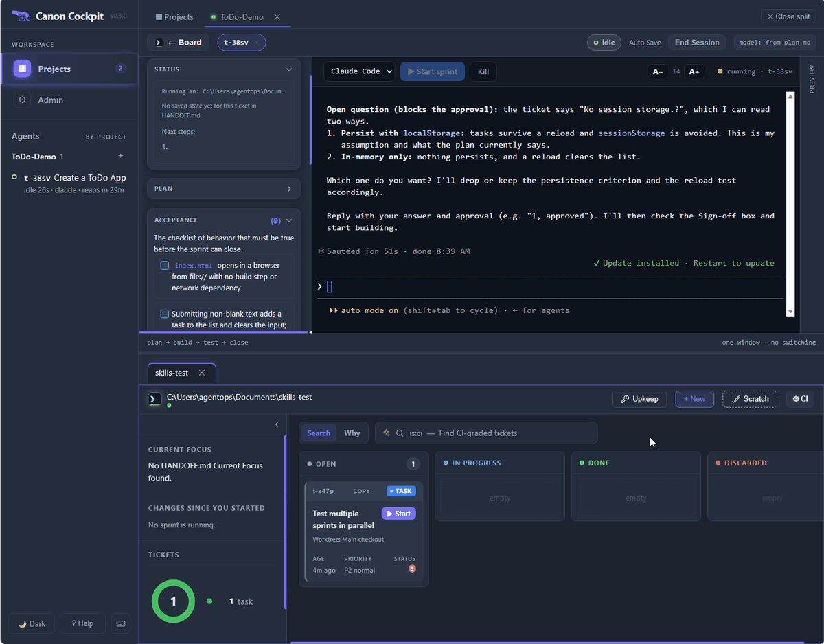
Task: Select the Why mode toggle
Action: pos(352,433)
